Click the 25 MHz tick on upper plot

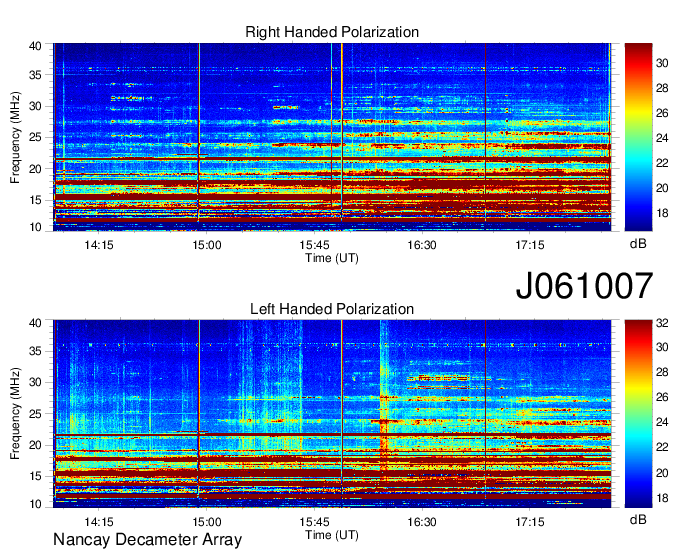pyautogui.click(x=35, y=137)
